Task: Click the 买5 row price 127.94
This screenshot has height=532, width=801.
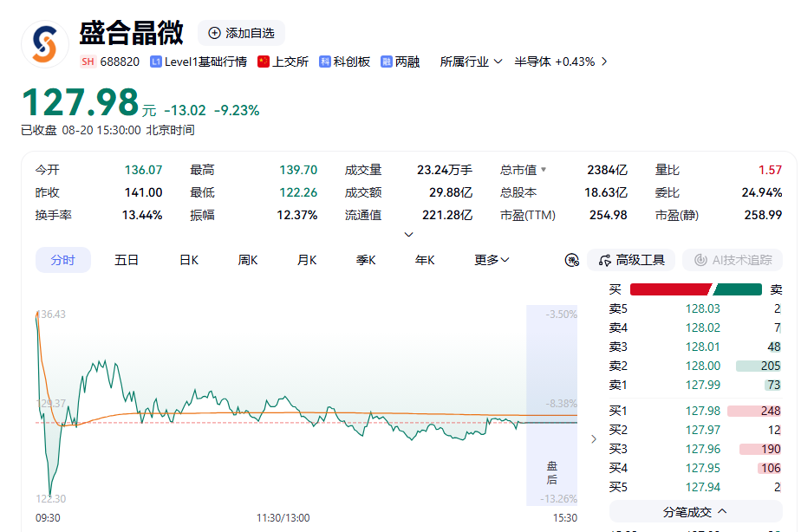Action: [x=703, y=487]
